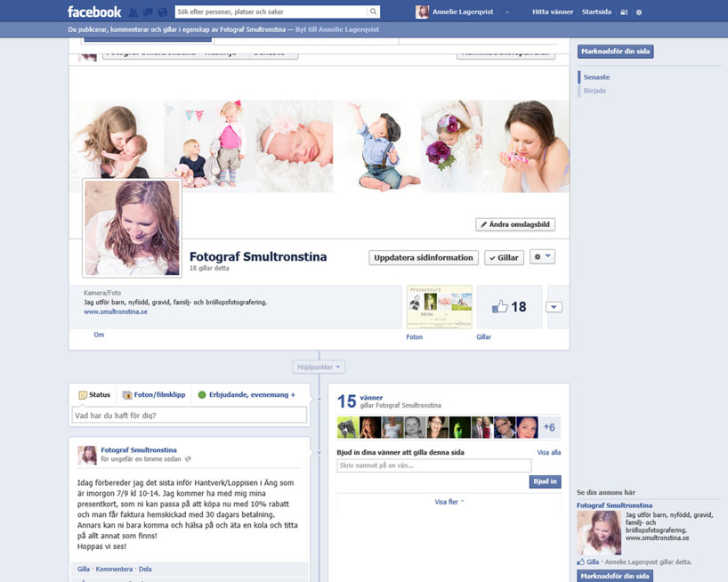
Task: Click the post author's avatar
Action: [x=87, y=456]
